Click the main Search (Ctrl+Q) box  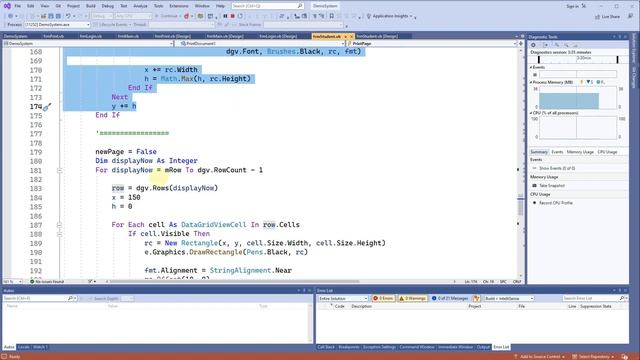(267, 6)
